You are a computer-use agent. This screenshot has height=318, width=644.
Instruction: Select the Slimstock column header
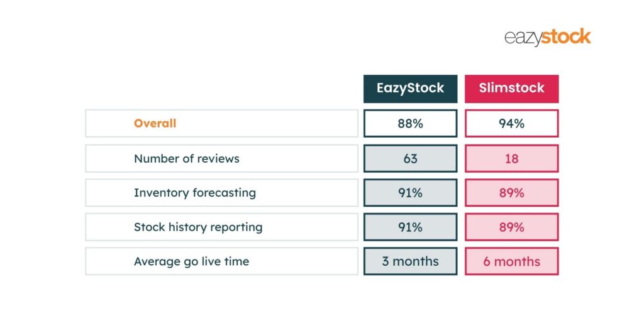(511, 89)
